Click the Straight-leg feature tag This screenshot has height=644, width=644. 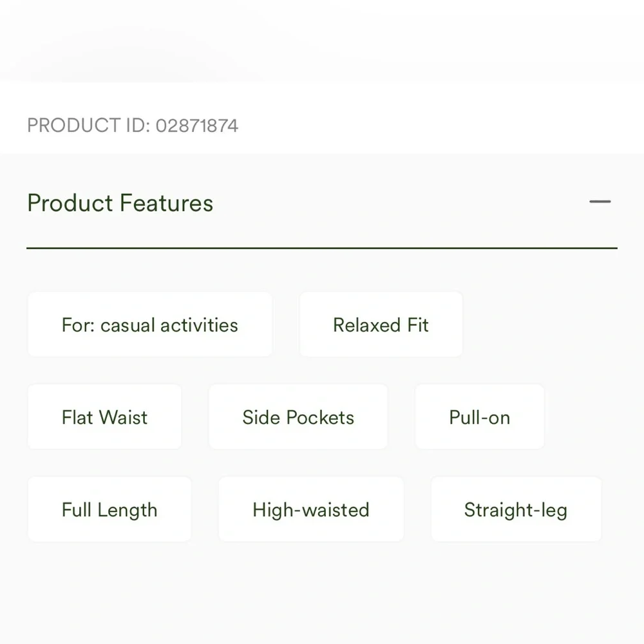515,510
